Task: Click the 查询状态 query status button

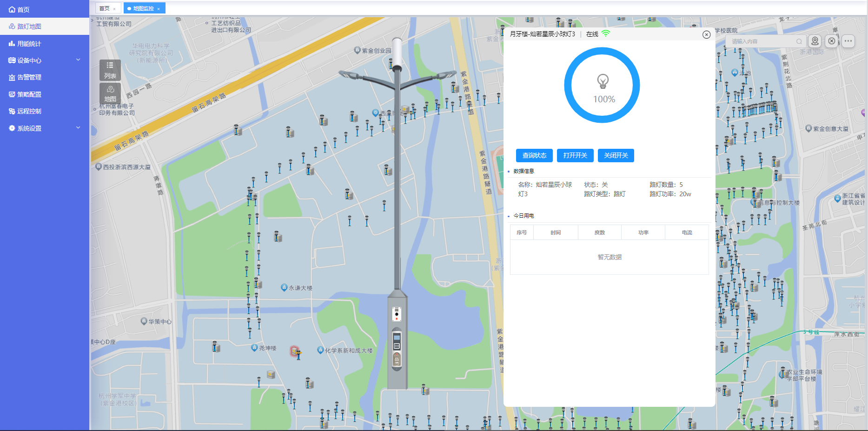Action: tap(534, 155)
